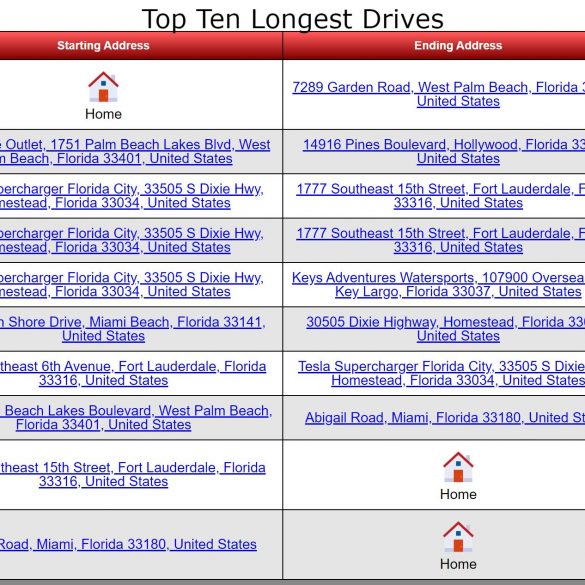Open first Supercharger Florida City starting address link
The image size is (585, 585).
click(x=132, y=196)
